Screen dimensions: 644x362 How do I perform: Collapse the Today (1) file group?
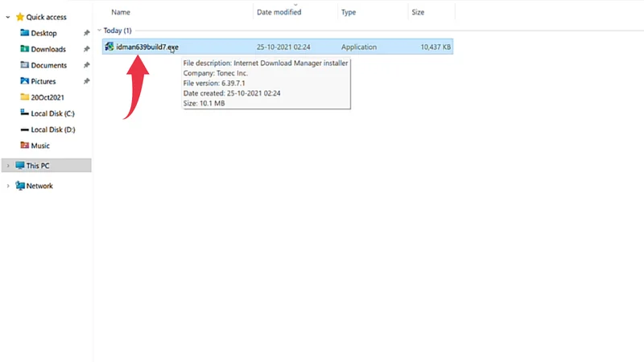tap(99, 31)
